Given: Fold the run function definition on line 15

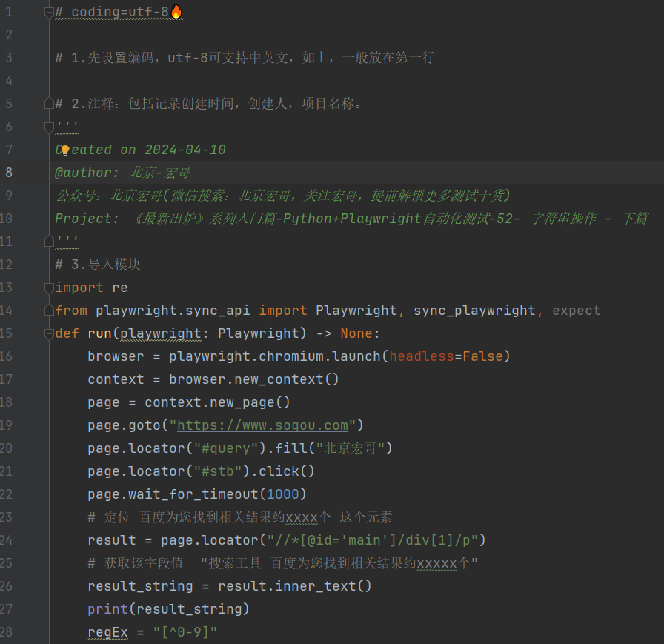Looking at the screenshot, I should [50, 333].
